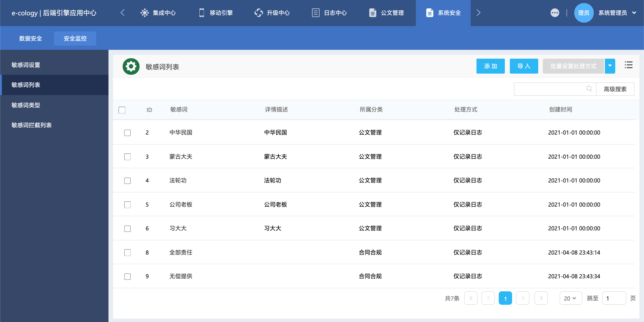Check the row for 无偿提供

click(128, 276)
